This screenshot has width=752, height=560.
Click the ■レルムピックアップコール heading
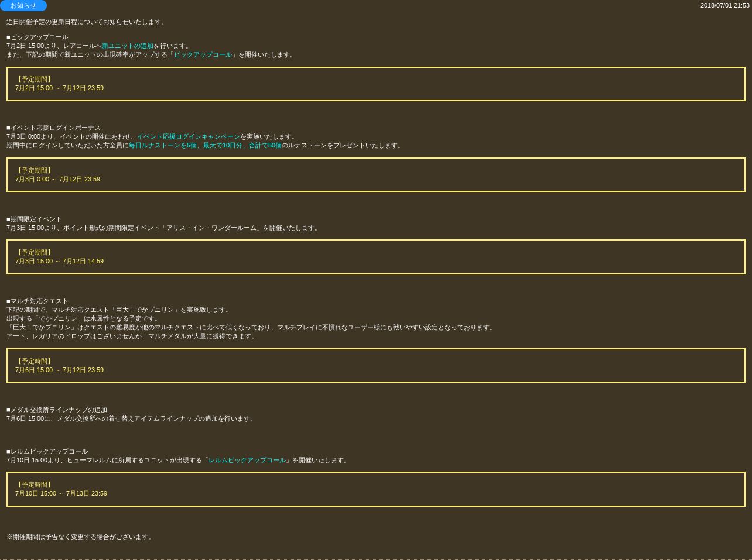click(47, 452)
